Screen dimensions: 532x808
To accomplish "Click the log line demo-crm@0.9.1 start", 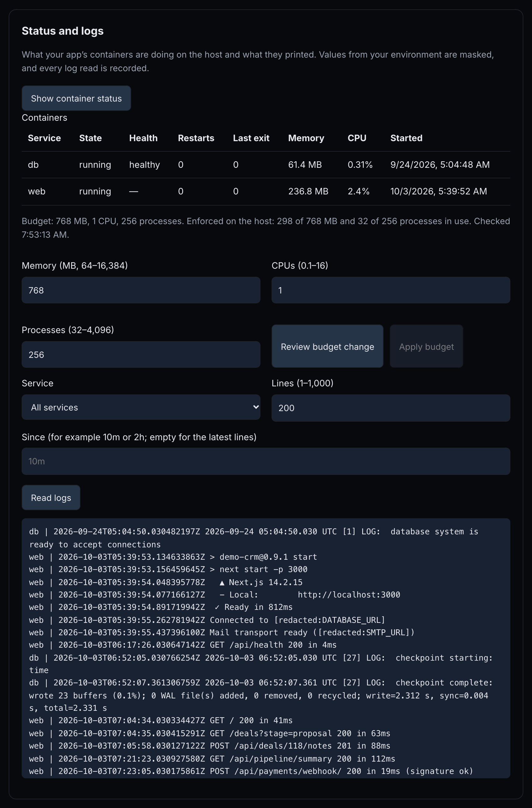I will (x=173, y=557).
